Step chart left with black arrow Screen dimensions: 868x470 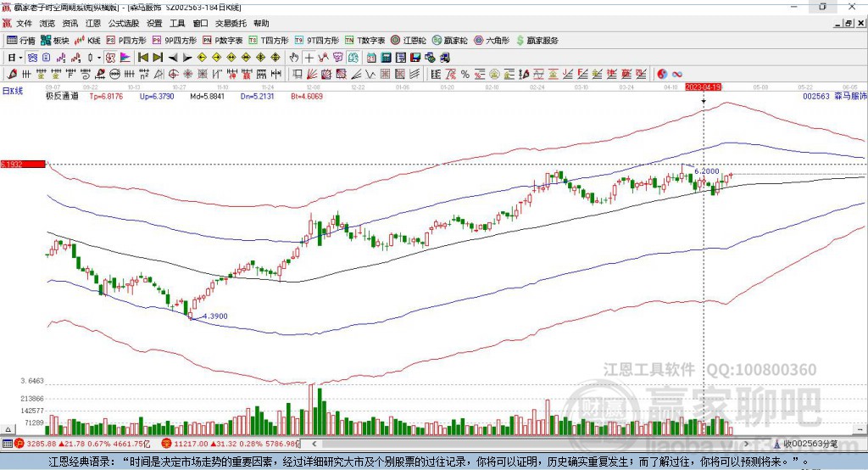pyautogui.click(x=173, y=58)
